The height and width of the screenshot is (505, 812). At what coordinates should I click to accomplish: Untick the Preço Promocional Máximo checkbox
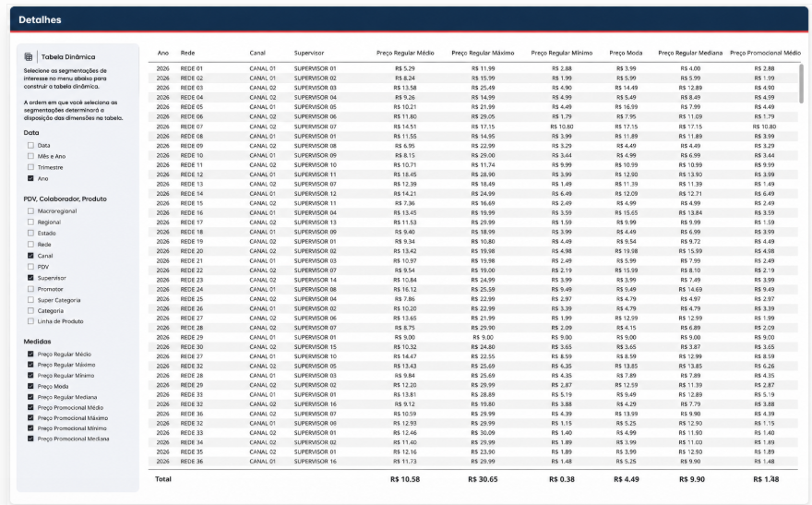click(x=30, y=418)
